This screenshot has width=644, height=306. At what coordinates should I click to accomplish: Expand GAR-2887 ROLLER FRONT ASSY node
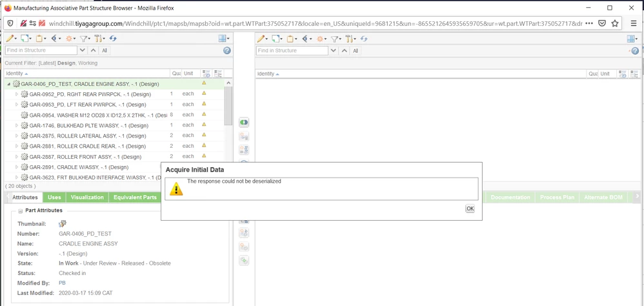[x=17, y=156]
